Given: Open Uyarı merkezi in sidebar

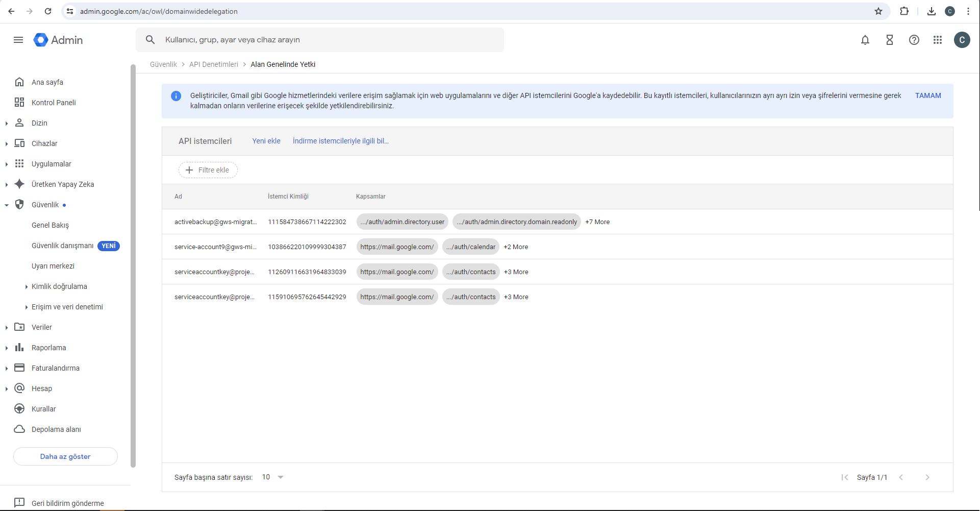Looking at the screenshot, I should 53,266.
